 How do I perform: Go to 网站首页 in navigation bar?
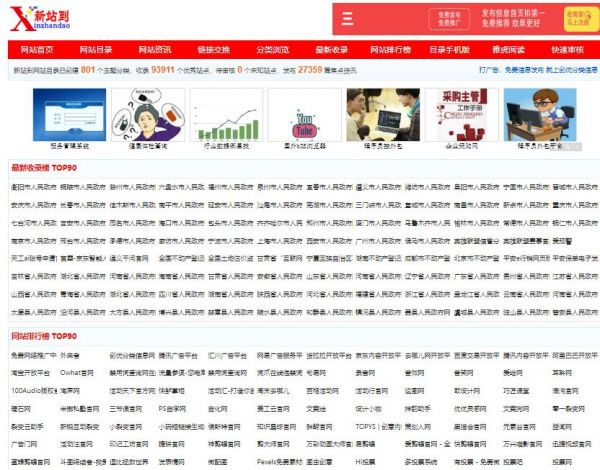37,50
